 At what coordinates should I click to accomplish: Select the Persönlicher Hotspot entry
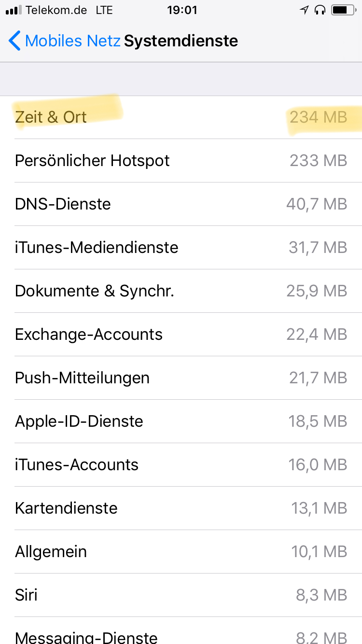coord(181,161)
